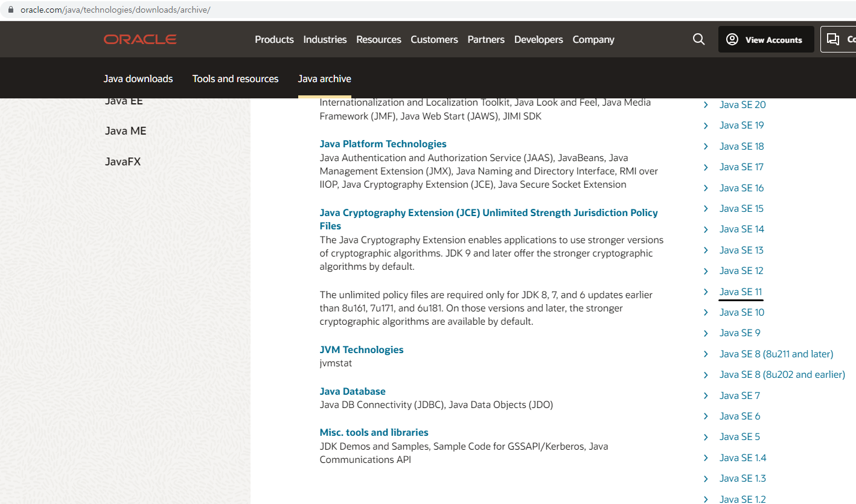Open the Customers menu
This screenshot has height=504, width=856.
click(434, 39)
